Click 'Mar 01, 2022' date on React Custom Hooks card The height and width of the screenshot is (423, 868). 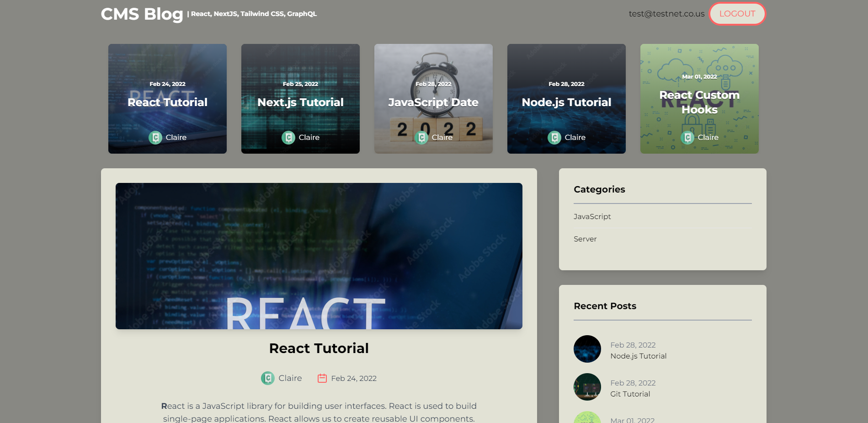click(699, 77)
